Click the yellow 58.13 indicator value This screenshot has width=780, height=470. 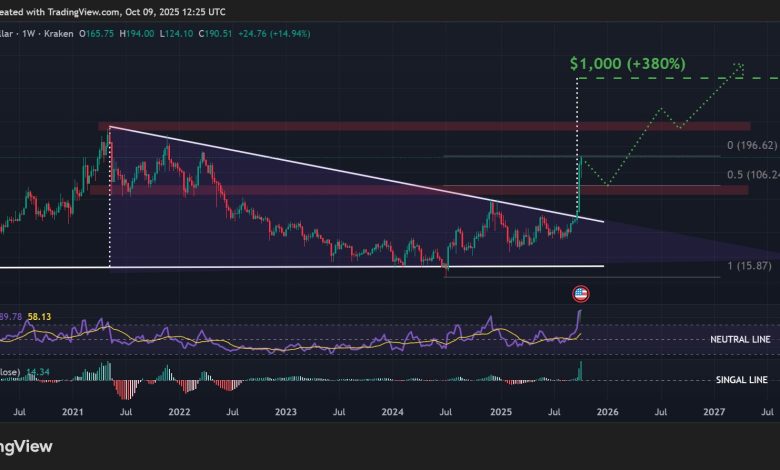click(x=38, y=316)
